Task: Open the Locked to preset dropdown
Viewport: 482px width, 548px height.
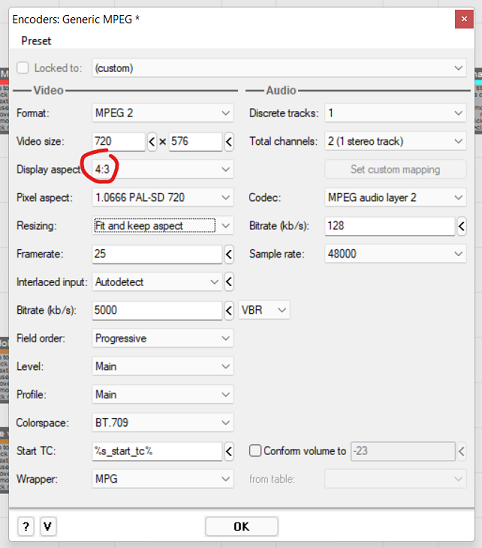Action: (x=279, y=68)
